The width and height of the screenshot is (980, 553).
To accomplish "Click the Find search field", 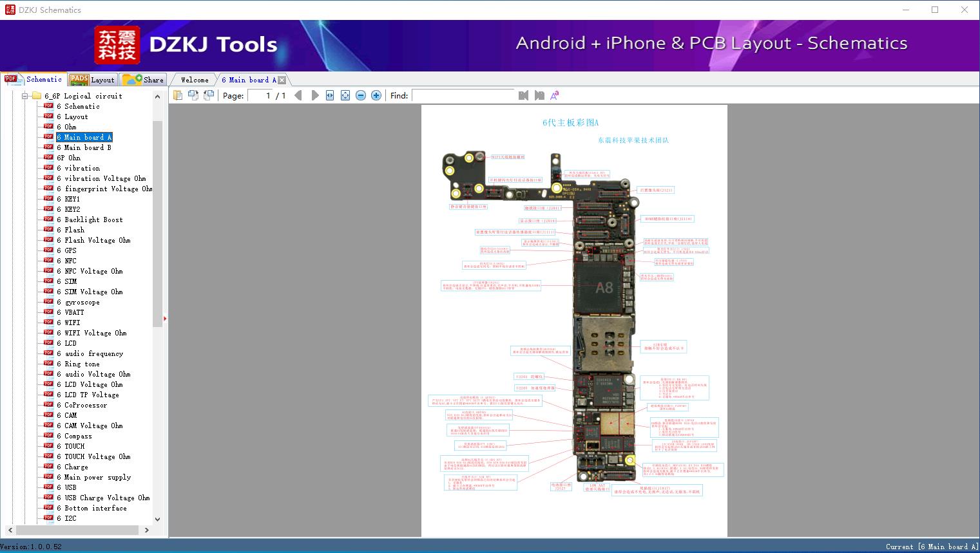I will pos(463,95).
